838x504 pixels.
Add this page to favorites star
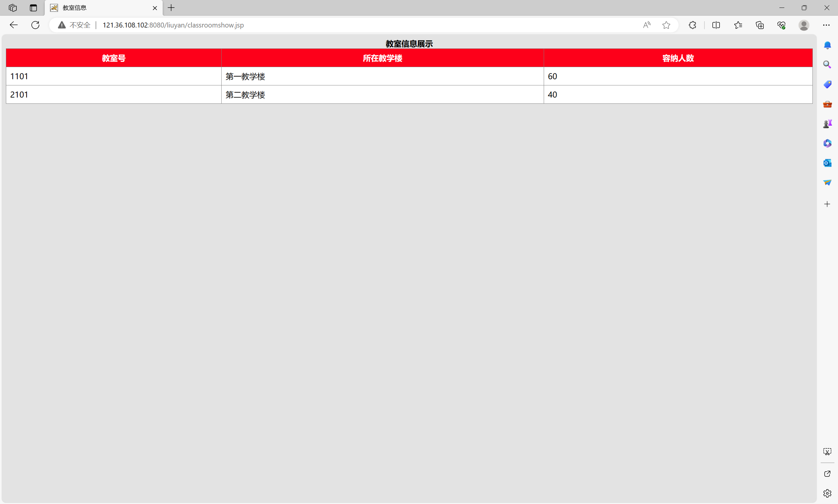[666, 25]
